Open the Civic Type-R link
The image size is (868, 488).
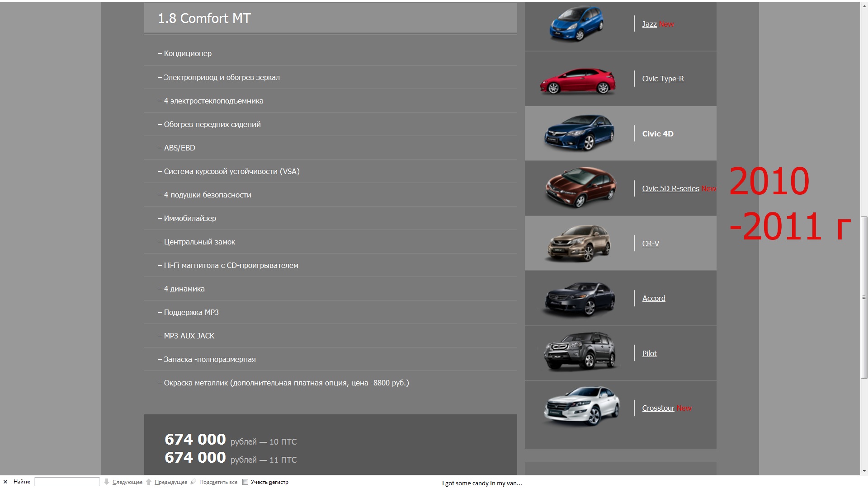coord(663,79)
